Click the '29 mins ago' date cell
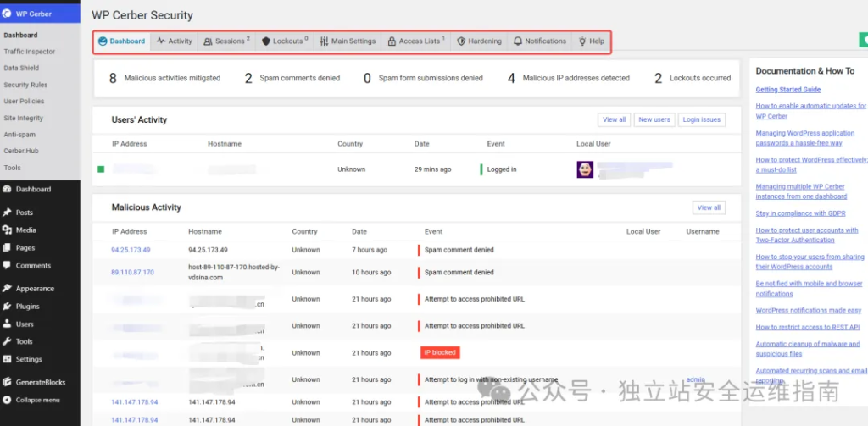 433,169
